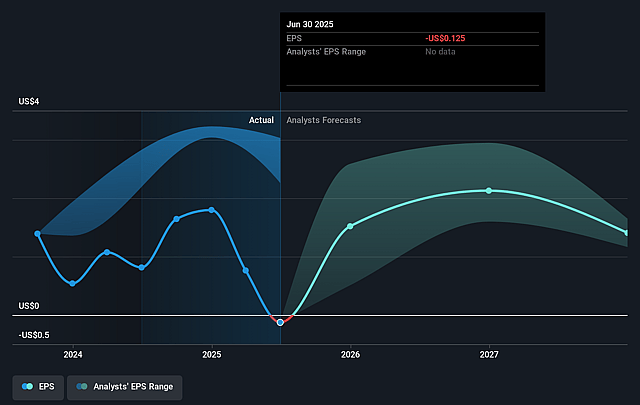The height and width of the screenshot is (405, 640).
Task: Select the 2026 forecast EPS data point
Action: click(x=350, y=226)
